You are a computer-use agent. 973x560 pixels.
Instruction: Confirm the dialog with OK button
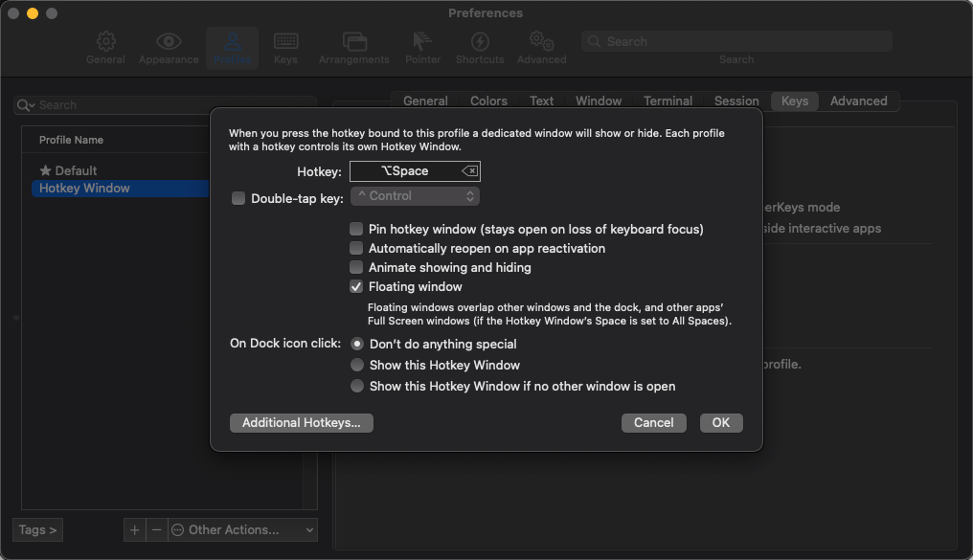coord(721,422)
